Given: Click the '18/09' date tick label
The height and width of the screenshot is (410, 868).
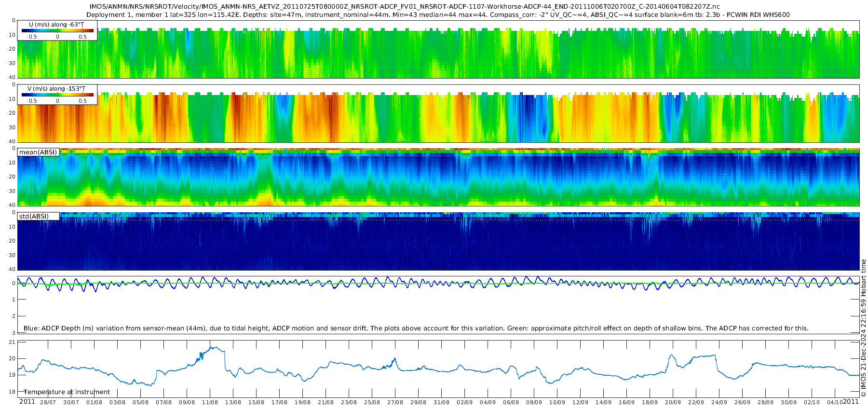Looking at the screenshot, I should pos(650,402).
